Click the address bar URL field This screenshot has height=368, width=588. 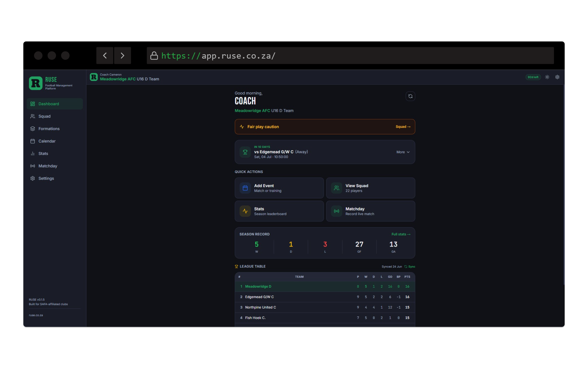point(350,56)
